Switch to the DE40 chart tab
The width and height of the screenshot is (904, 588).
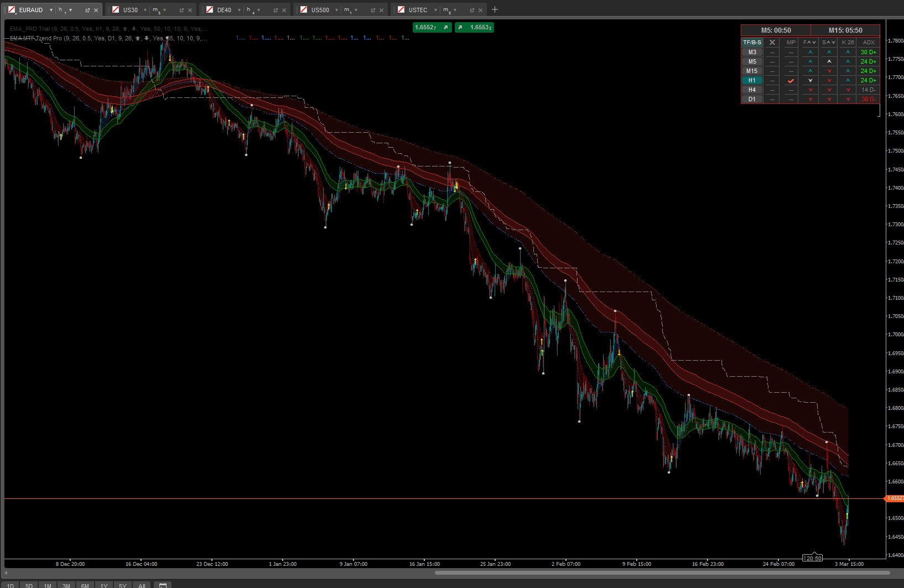(224, 10)
